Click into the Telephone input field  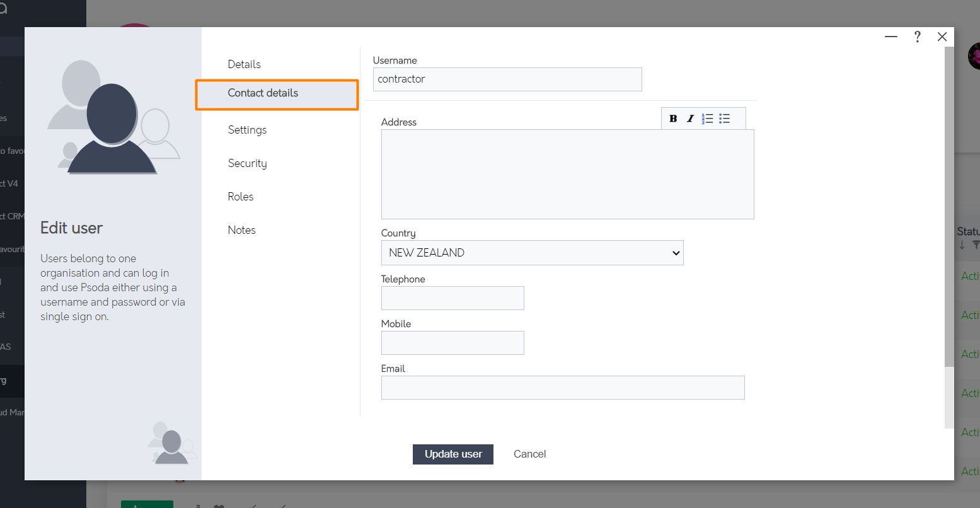pos(453,298)
